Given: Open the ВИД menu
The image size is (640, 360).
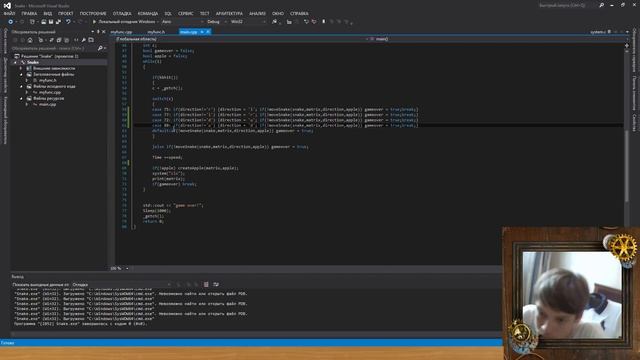Looking at the screenshot, I should click(48, 13).
